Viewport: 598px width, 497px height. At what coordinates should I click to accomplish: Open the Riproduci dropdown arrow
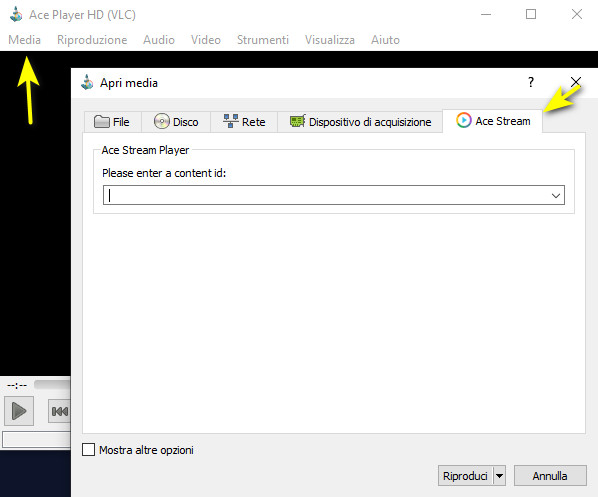tap(499, 476)
